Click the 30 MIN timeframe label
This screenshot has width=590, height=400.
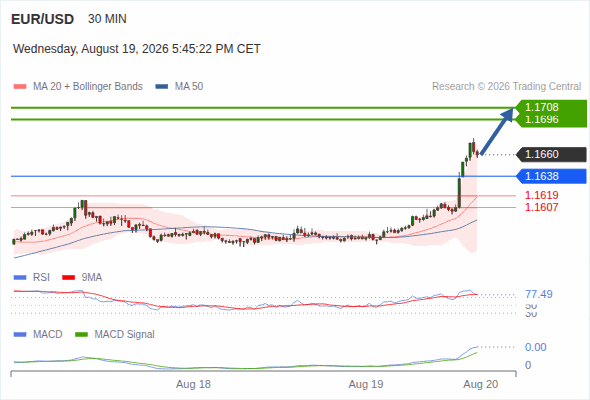tap(107, 19)
